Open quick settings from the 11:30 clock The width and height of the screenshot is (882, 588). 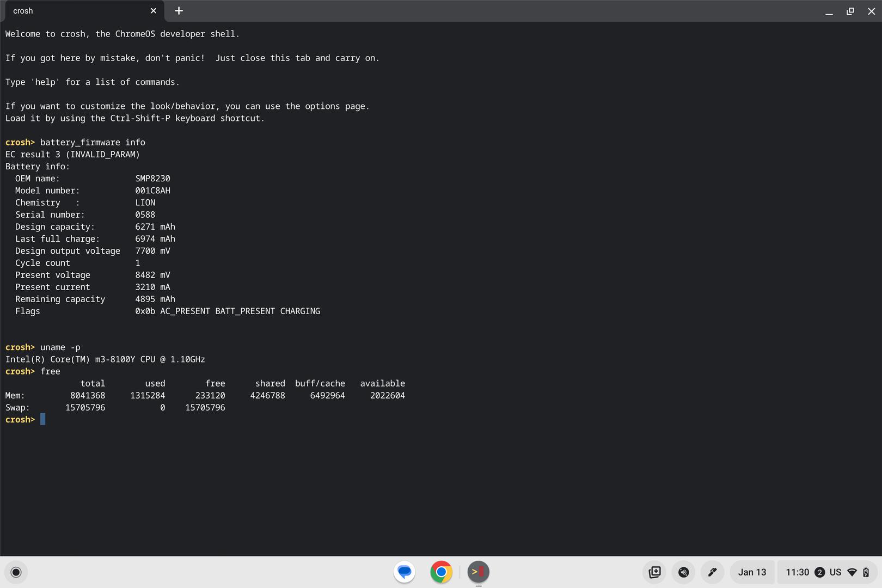[x=797, y=572]
